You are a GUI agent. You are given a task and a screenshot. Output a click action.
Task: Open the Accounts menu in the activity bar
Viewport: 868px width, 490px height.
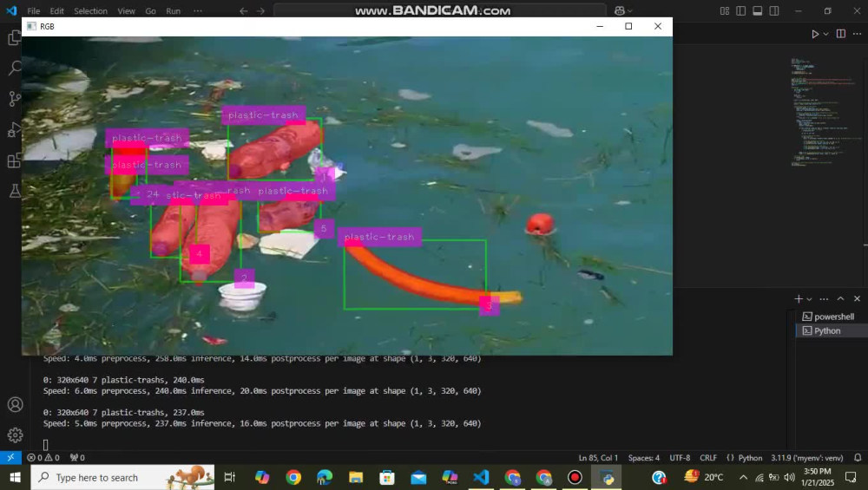[x=15, y=405]
